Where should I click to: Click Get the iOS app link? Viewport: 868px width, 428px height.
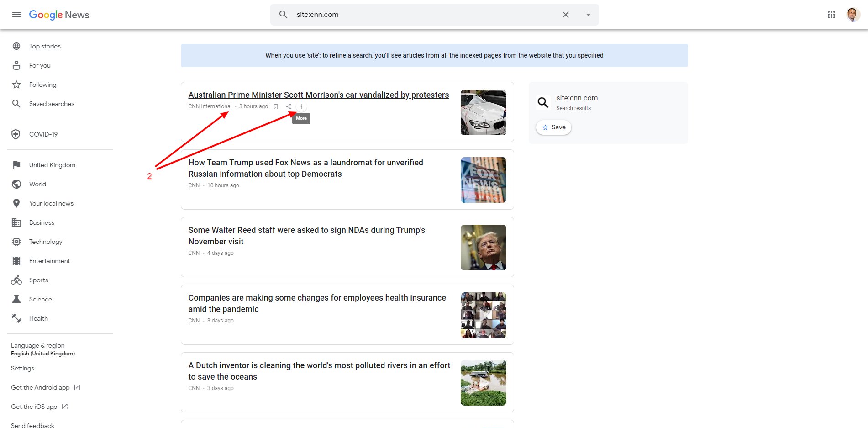[x=34, y=407]
